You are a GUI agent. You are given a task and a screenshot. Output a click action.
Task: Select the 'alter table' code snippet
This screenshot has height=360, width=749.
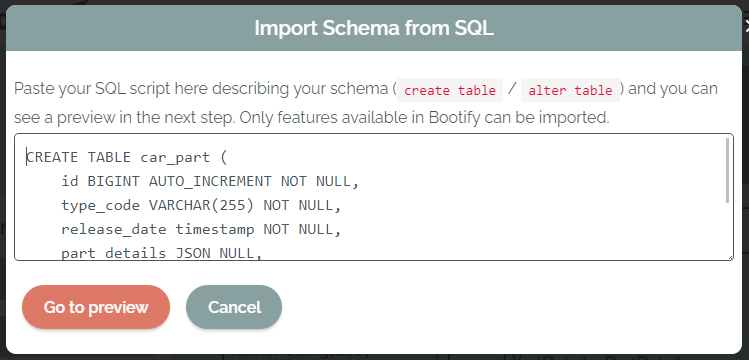coord(570,90)
